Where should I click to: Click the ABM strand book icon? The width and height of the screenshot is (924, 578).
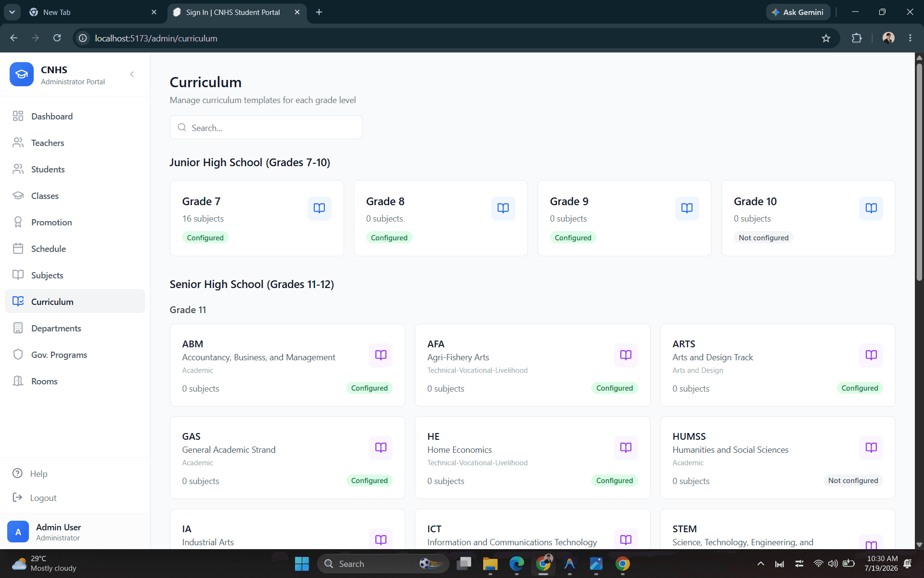381,355
